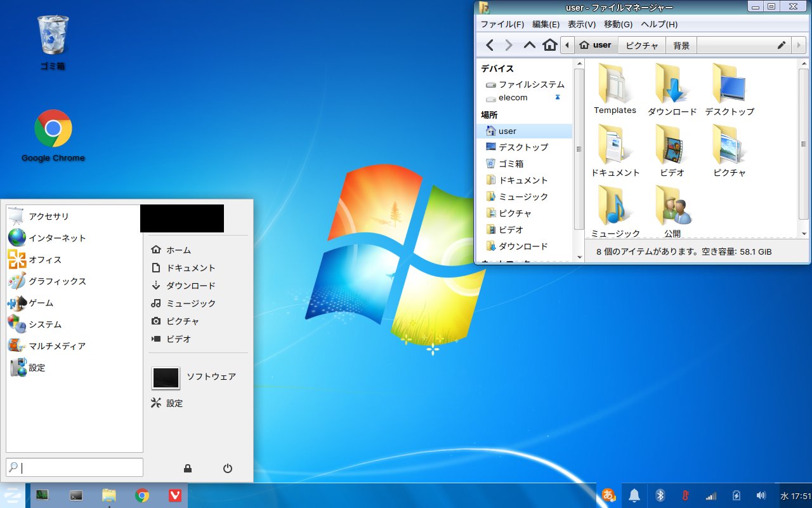Viewport: 812px width, 508px height.
Task: Expand the インターネット category
Action: [75, 238]
